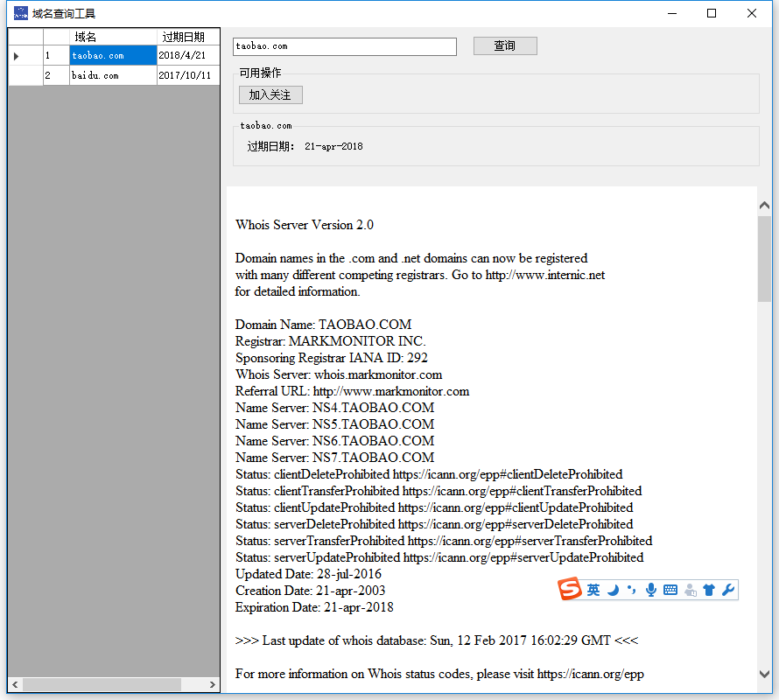Open Sogou soft keyboard icon

pos(670,590)
